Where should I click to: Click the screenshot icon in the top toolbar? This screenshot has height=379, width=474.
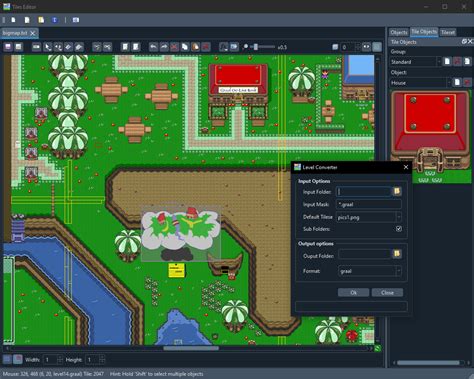click(76, 20)
